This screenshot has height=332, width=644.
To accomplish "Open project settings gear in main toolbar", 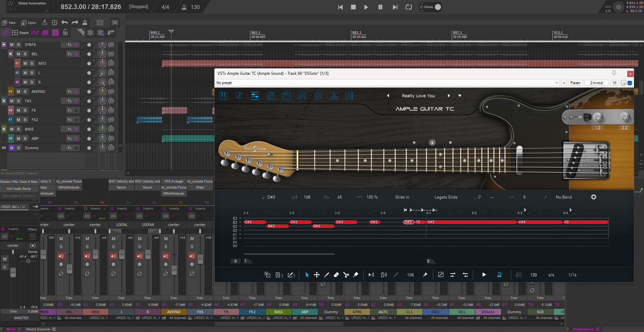I will coord(54,22).
